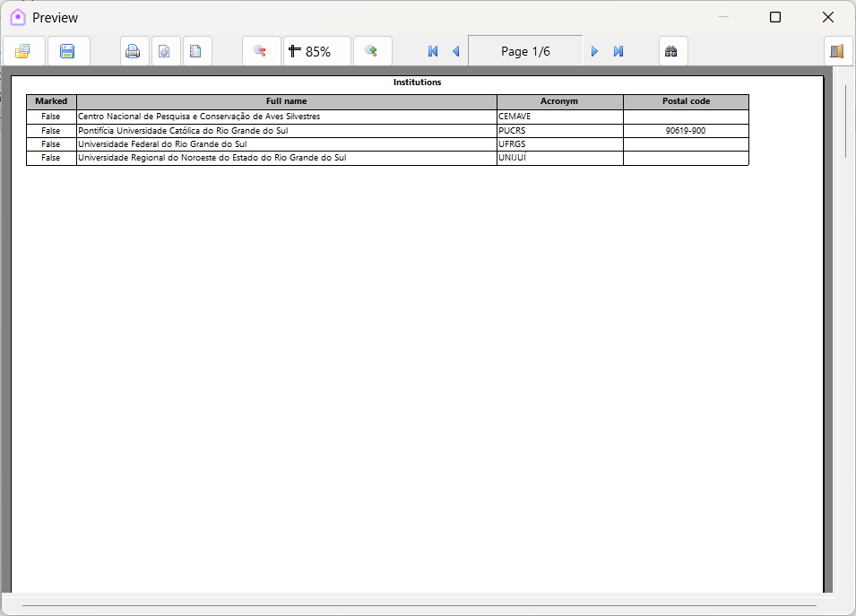Jump to the last page
The height and width of the screenshot is (616, 856).
(618, 51)
